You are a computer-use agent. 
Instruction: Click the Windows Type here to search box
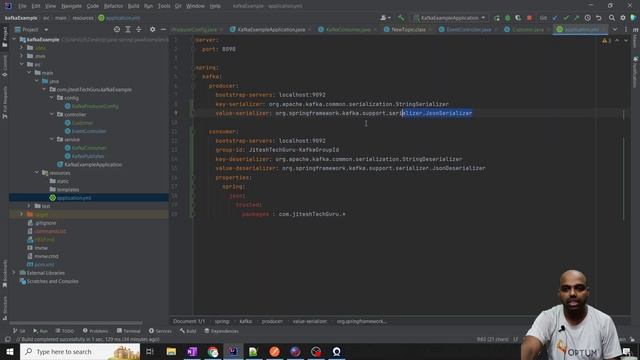(x=80, y=351)
